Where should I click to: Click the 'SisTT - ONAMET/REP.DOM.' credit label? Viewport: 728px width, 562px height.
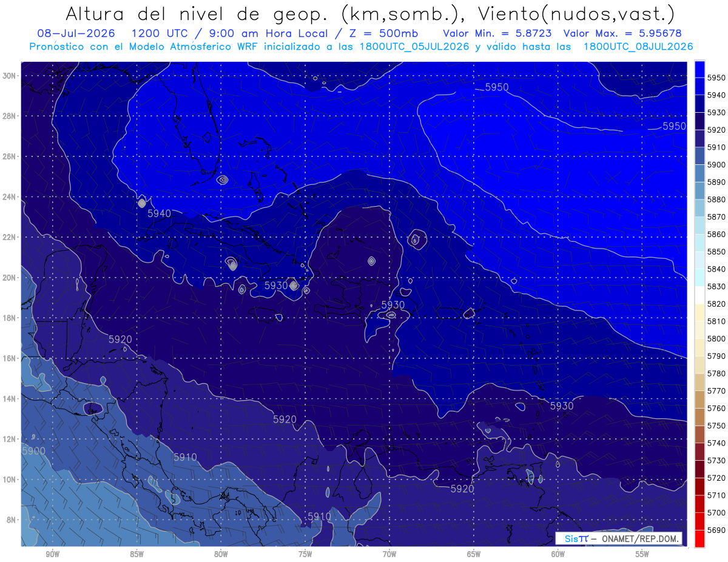(619, 538)
